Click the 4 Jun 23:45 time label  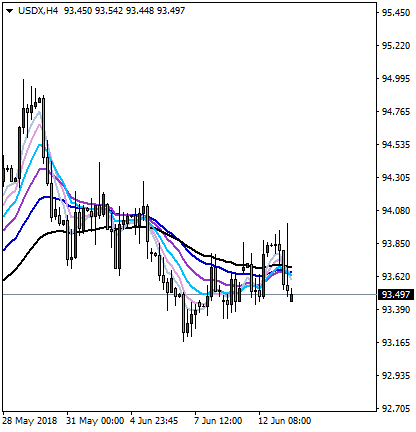[154, 421]
